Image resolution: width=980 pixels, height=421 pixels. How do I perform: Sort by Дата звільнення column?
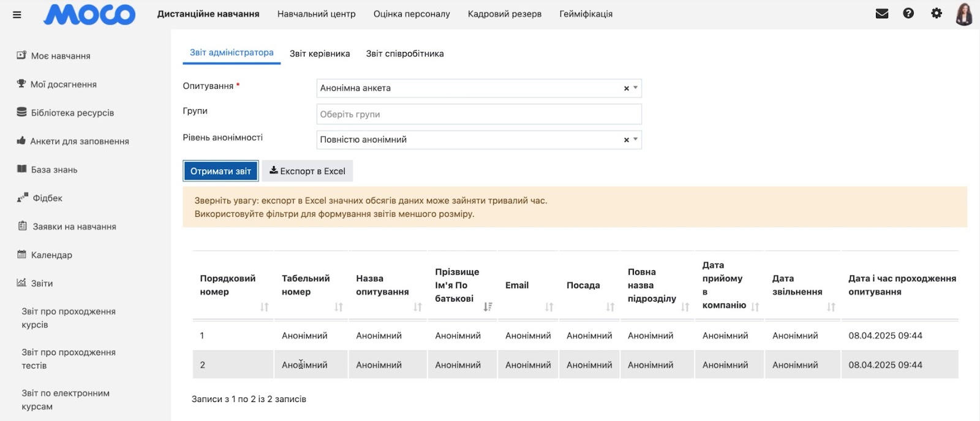[831, 307]
